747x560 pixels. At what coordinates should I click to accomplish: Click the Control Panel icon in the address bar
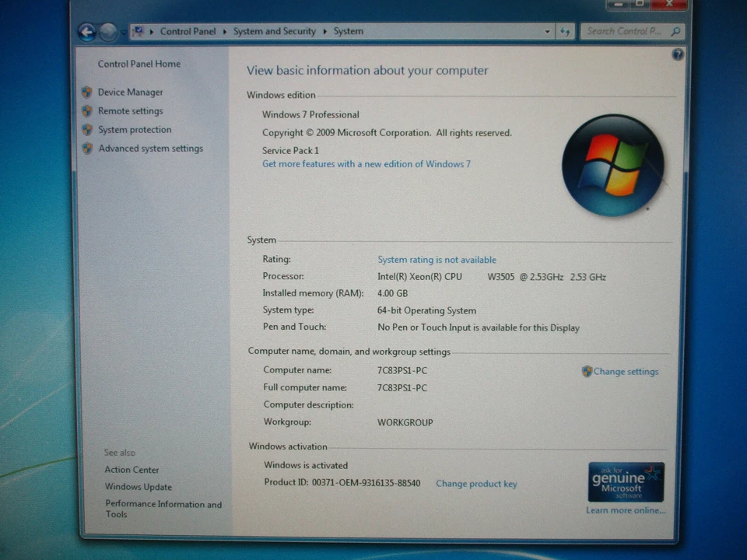(139, 31)
